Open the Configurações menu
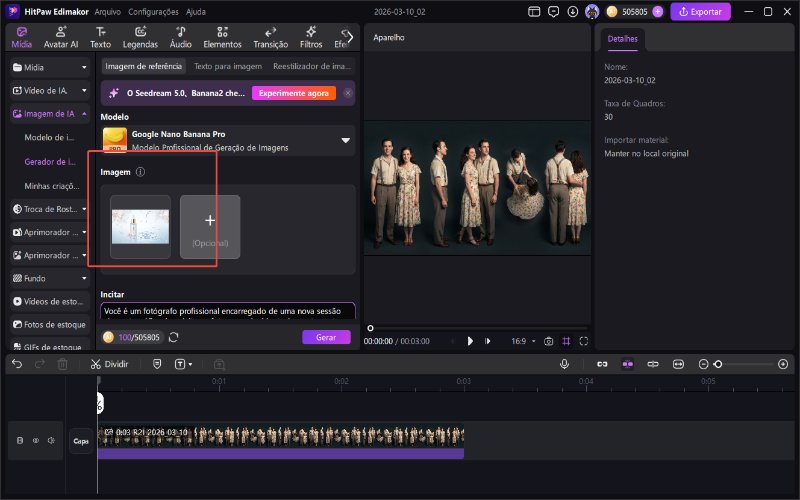800x500 pixels. click(x=153, y=12)
